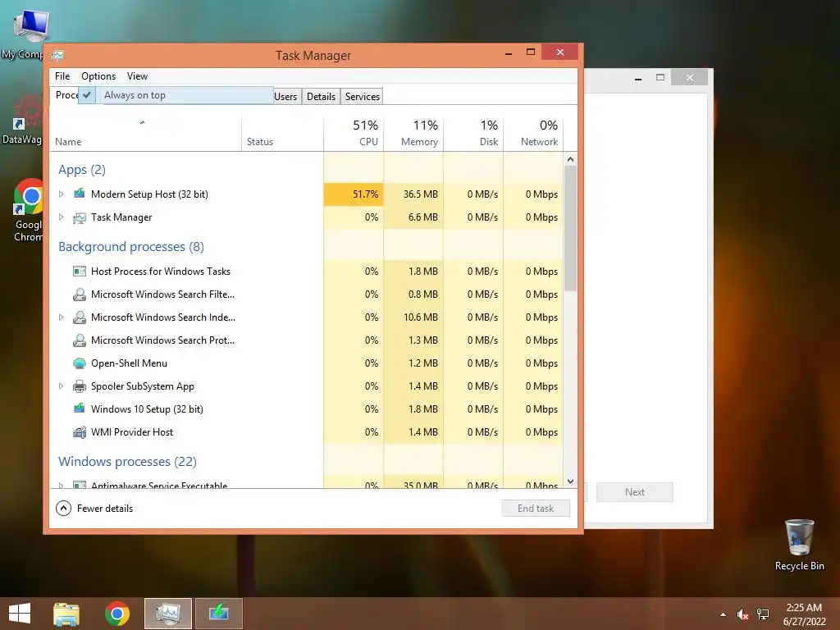840x630 pixels.
Task: Click the Spooler SubSystem App printer icon
Action: (x=80, y=386)
